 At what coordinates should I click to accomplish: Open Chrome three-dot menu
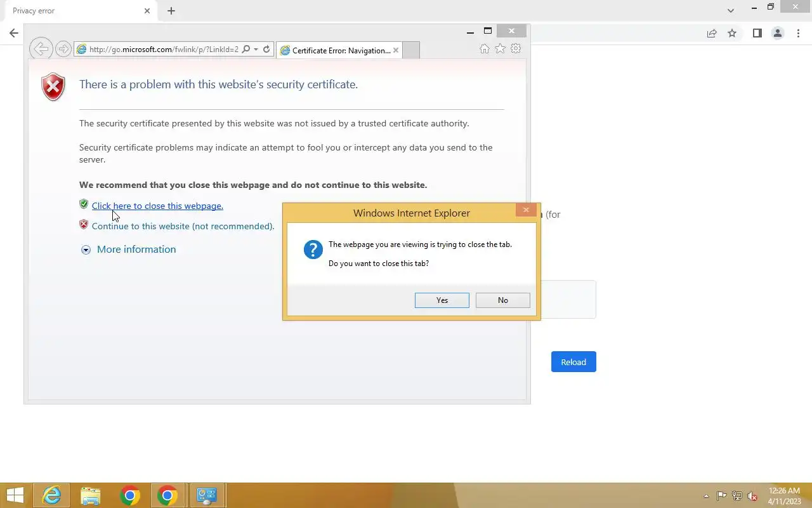(x=798, y=33)
